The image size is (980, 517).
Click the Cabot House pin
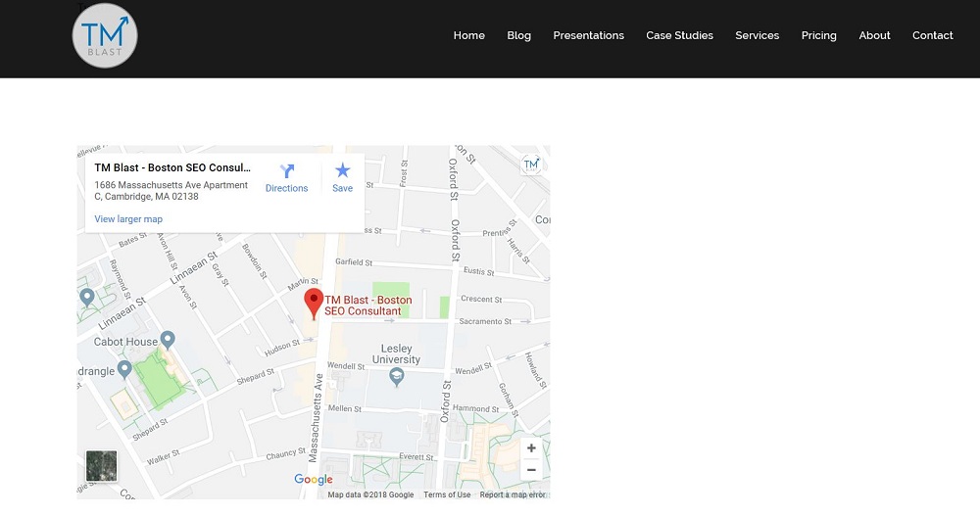tap(168, 341)
